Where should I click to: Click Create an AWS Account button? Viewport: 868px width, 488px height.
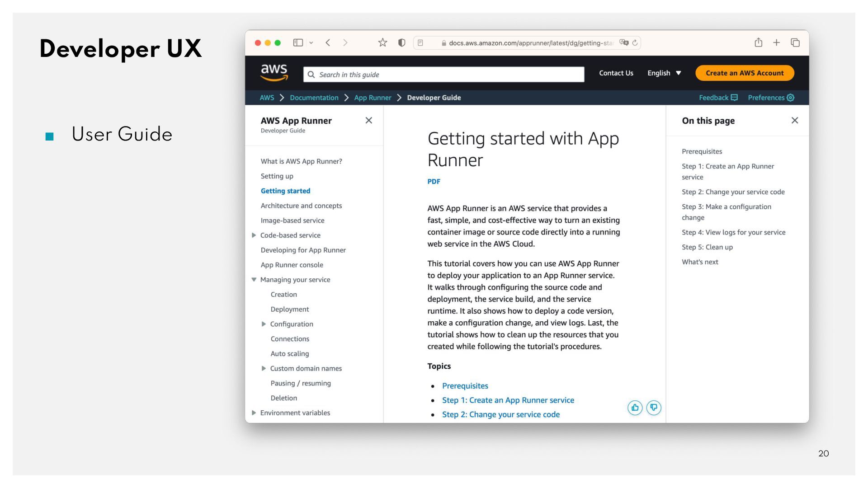pos(744,73)
